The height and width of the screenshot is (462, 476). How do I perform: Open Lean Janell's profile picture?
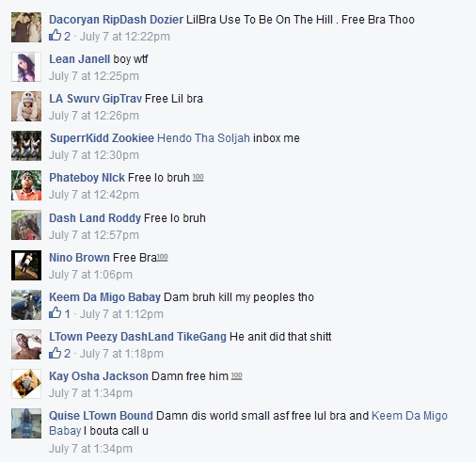pyautogui.click(x=26, y=67)
